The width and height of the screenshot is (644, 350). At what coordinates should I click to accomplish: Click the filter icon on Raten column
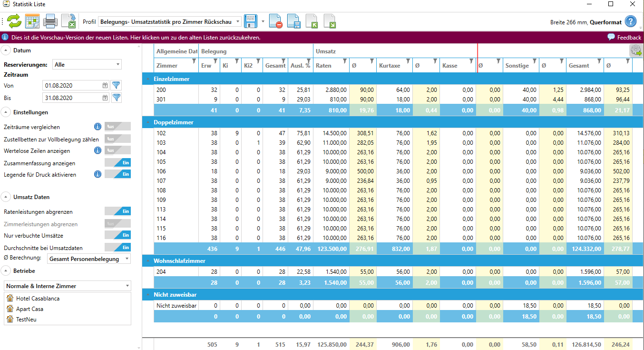tap(345, 60)
